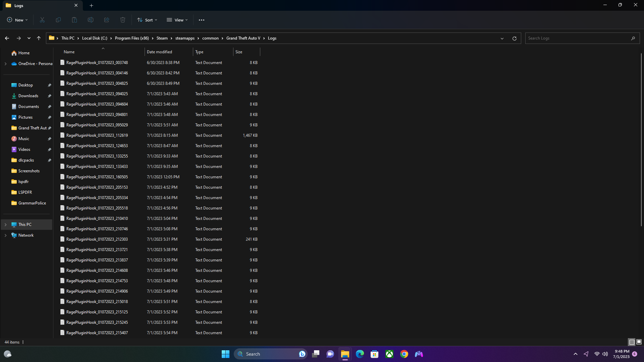This screenshot has width=644, height=362.
Task: Click the Delete trash icon
Action: click(x=123, y=20)
